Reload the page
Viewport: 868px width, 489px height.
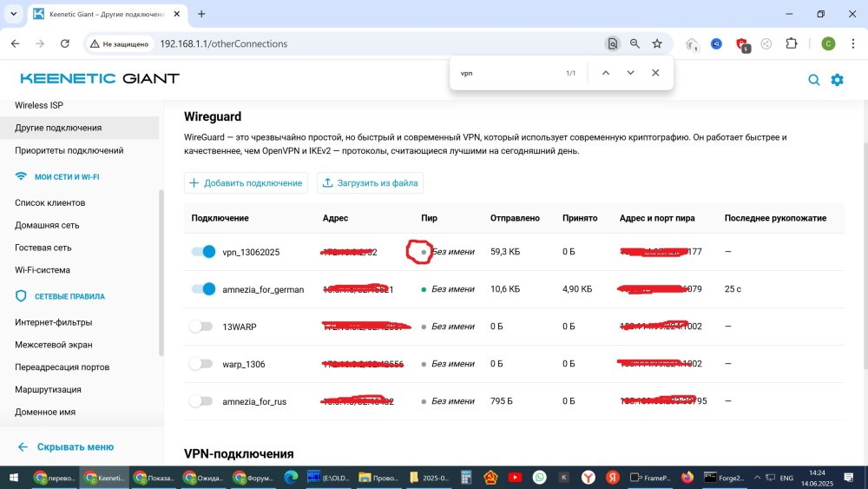[x=65, y=43]
